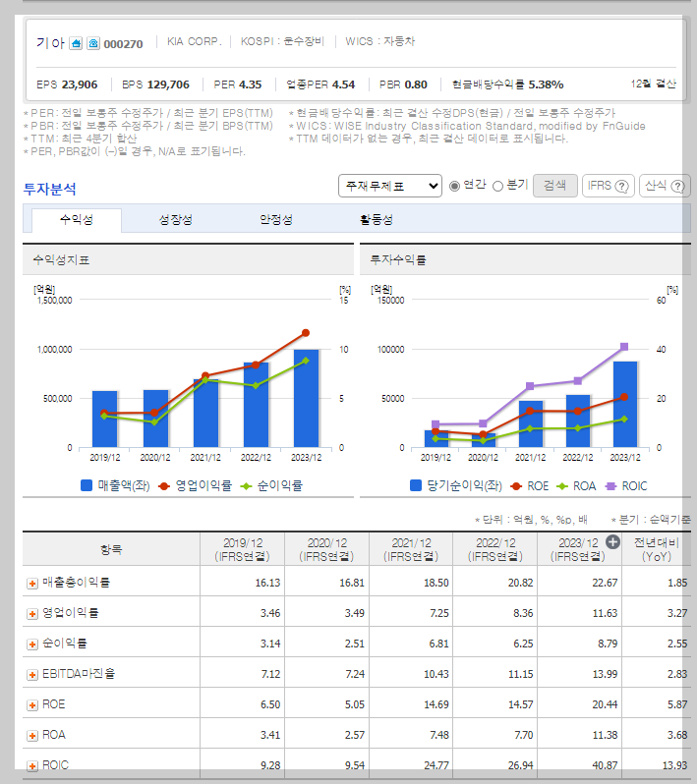The height and width of the screenshot is (784, 697).
Task: Click ROE 2023/12 value 20.44
Action: tap(605, 704)
